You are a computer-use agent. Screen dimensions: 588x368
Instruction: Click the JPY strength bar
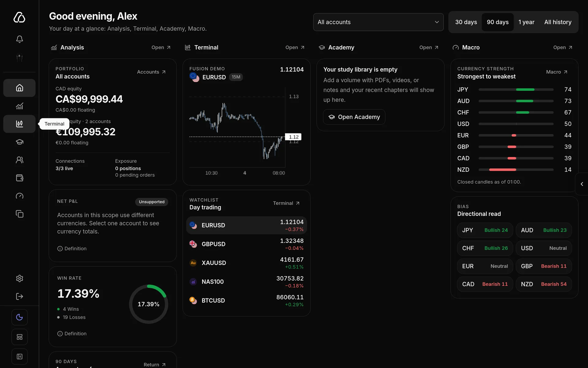pyautogui.click(x=516, y=90)
